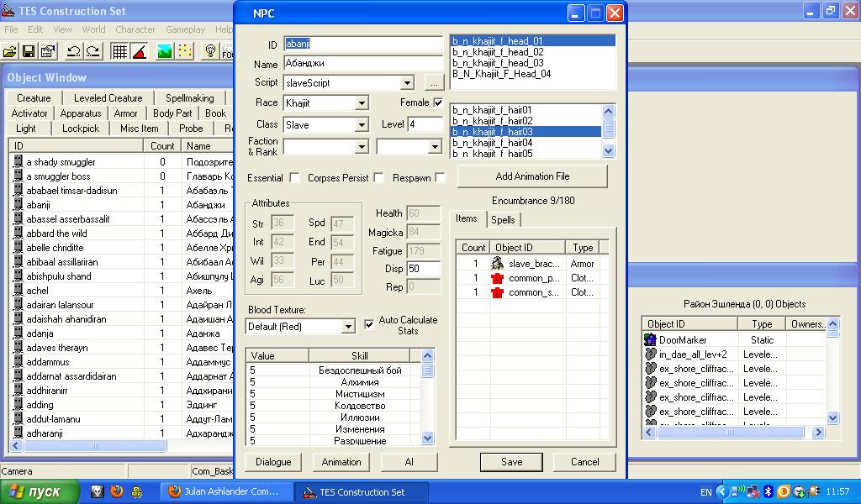This screenshot has height=504, width=861.
Task: Open the landscape editing picture icon
Action: click(164, 51)
